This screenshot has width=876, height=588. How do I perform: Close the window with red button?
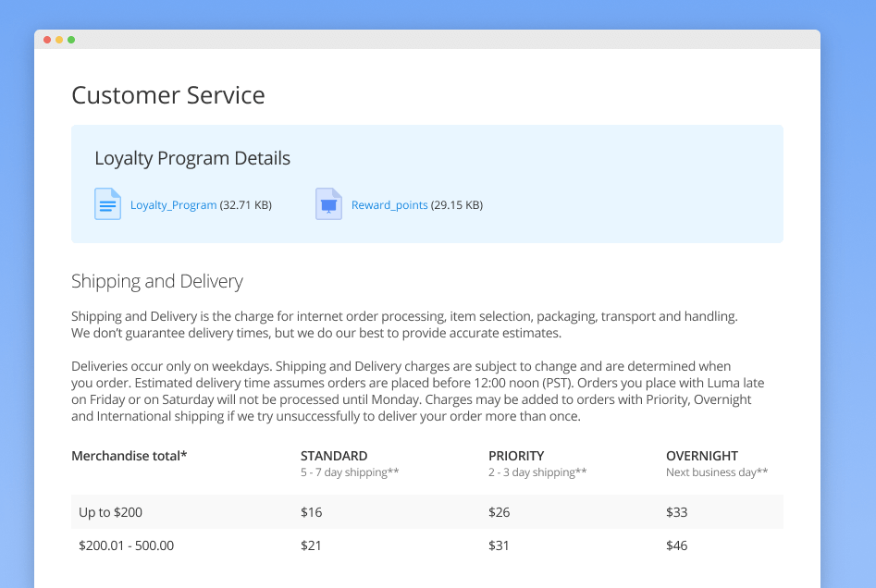click(x=47, y=40)
